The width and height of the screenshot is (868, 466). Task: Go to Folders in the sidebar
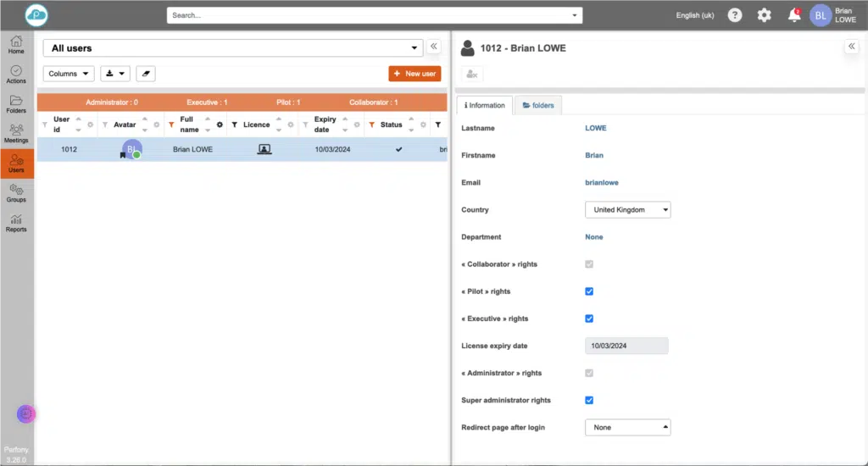click(16, 103)
